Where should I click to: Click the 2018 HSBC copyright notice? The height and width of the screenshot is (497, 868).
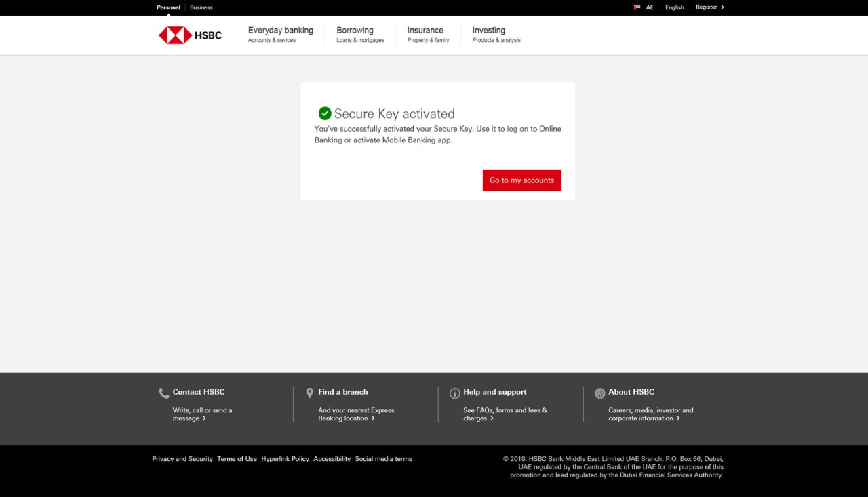point(613,467)
